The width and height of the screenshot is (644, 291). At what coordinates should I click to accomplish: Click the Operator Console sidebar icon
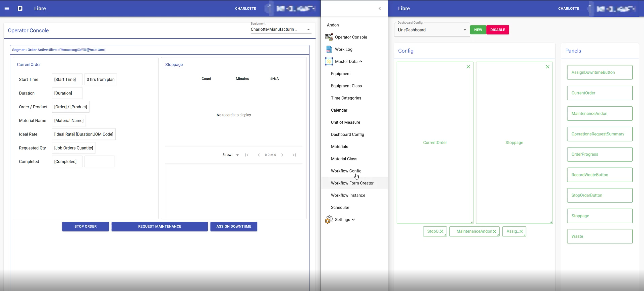coord(328,37)
